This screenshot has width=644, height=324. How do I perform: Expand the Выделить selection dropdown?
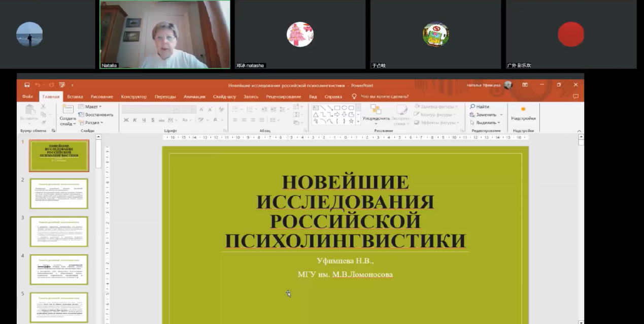(x=486, y=122)
